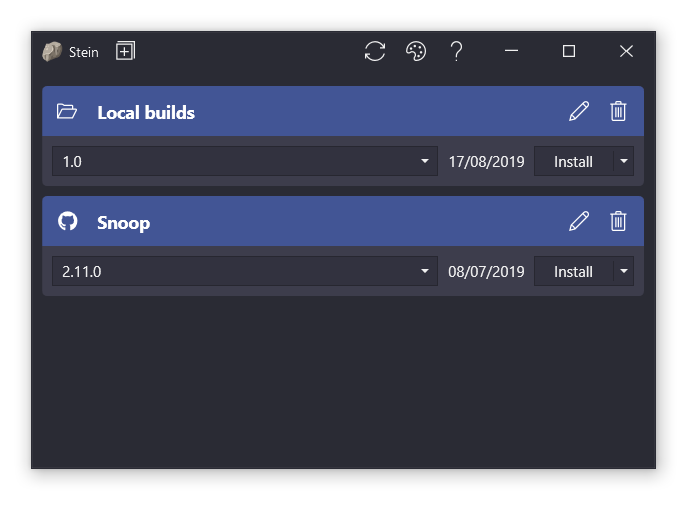Add a new source with the plus icon
Image resolution: width=695 pixels, height=506 pixels.
125,51
